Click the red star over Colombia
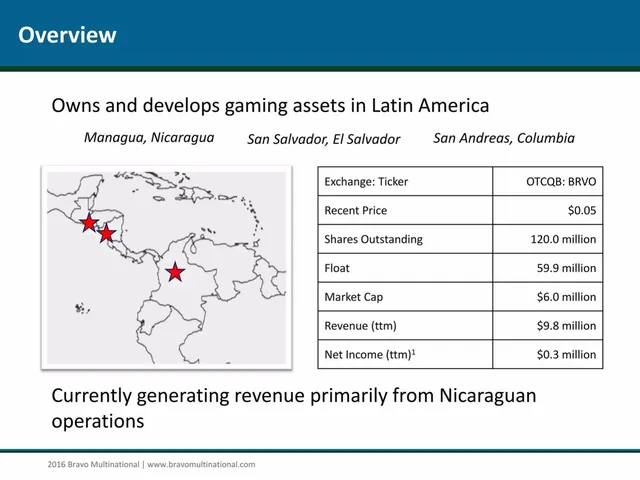The height and width of the screenshot is (480, 640). coord(175,272)
